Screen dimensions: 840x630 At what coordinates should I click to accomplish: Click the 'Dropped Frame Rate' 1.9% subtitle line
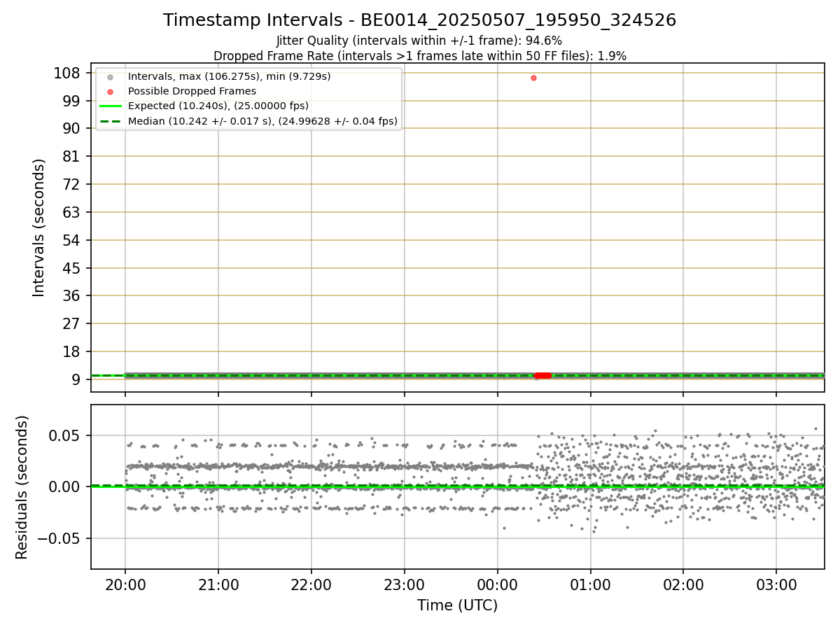[419, 55]
